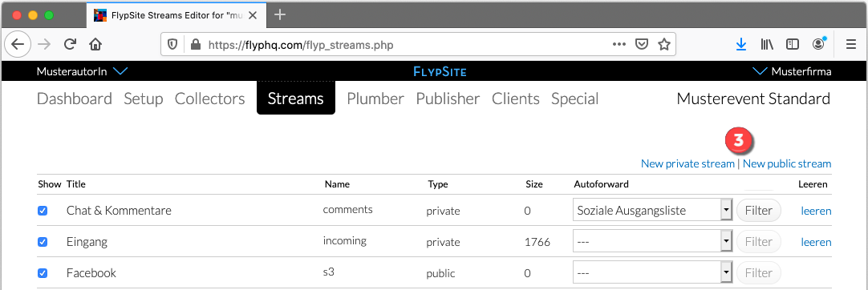Open the Firefox hamburger menu

click(x=851, y=45)
